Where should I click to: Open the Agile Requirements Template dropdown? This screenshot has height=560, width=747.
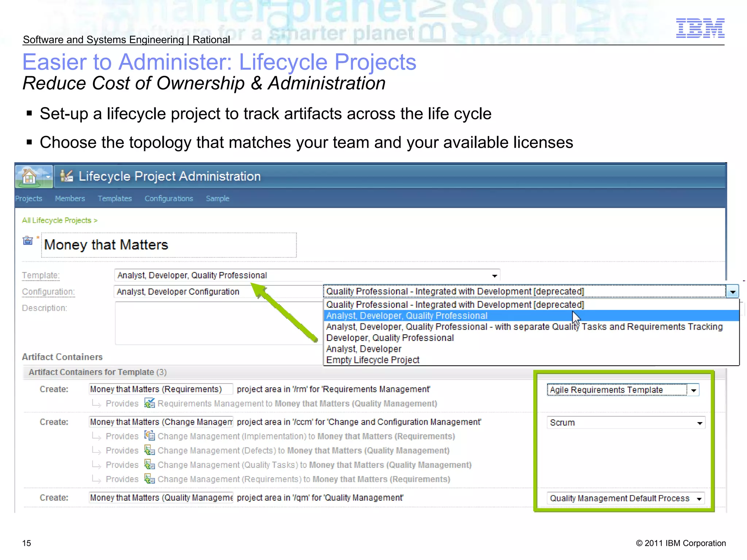[623, 390]
